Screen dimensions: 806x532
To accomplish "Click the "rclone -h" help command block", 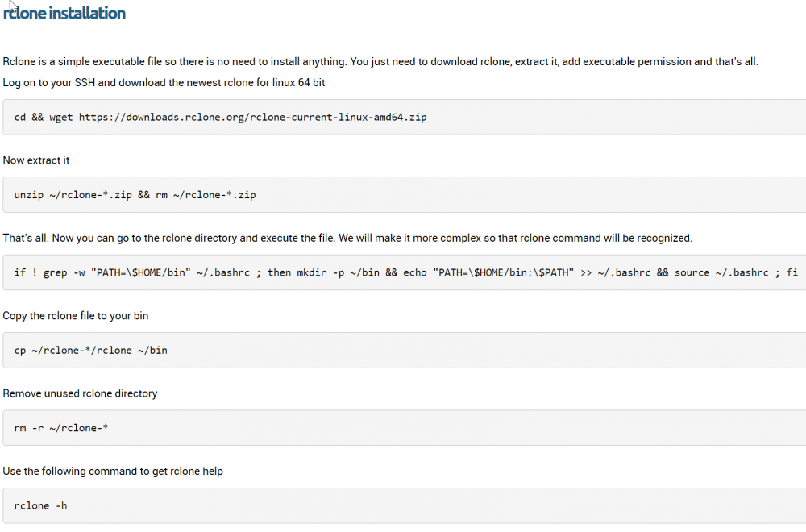I will click(x=405, y=505).
